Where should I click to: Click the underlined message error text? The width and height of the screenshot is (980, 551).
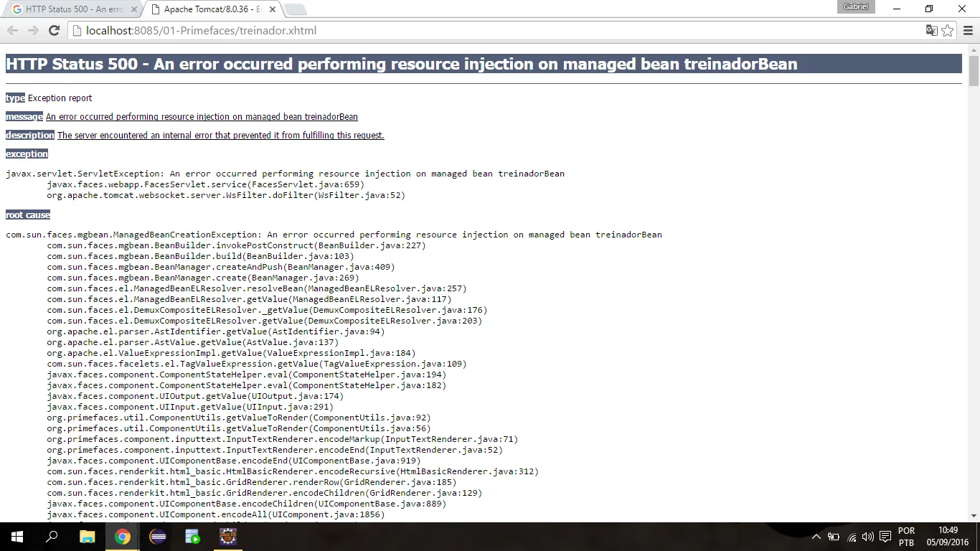(202, 116)
